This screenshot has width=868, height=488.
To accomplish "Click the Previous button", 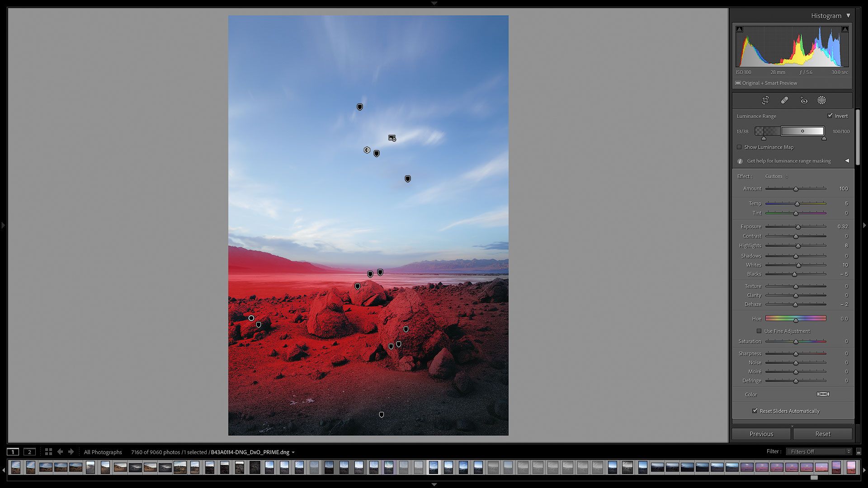I will 761,434.
